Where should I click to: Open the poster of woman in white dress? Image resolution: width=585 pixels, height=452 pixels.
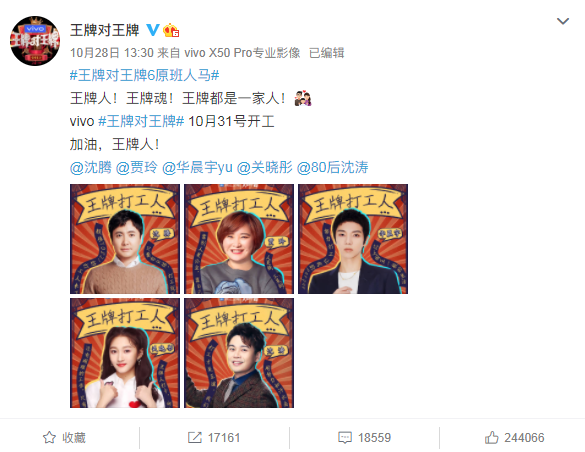point(125,353)
